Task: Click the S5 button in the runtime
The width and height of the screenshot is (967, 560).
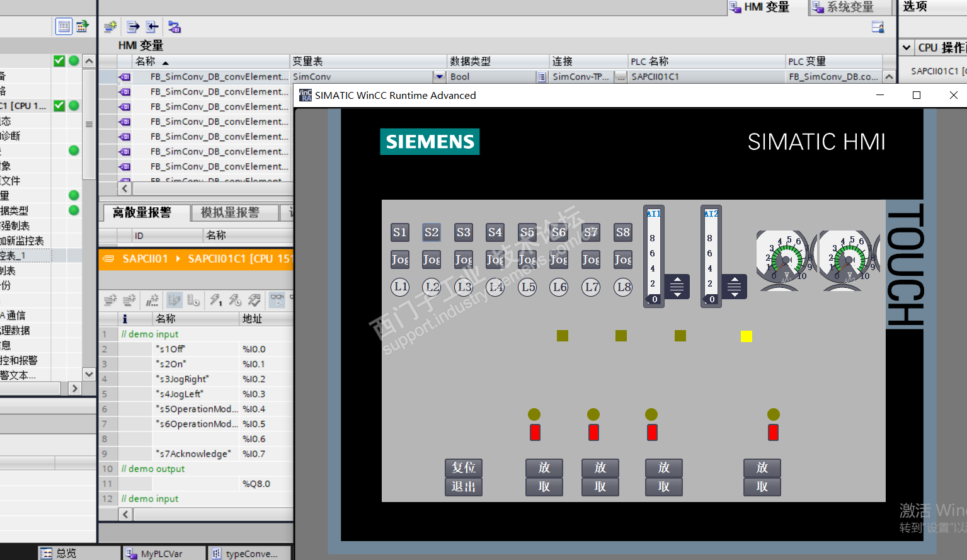Action: 527,232
